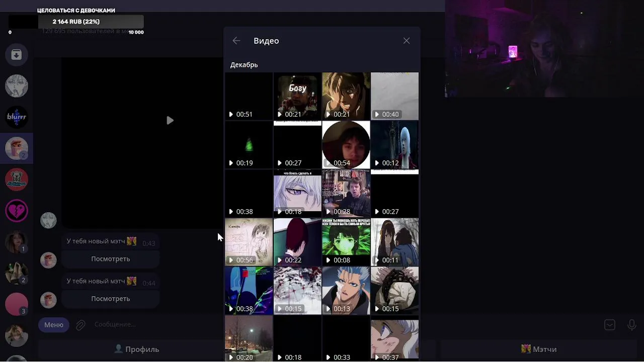The width and height of the screenshot is (644, 362).
Task: Open the 00:40 video thumbnail
Action: click(394, 96)
